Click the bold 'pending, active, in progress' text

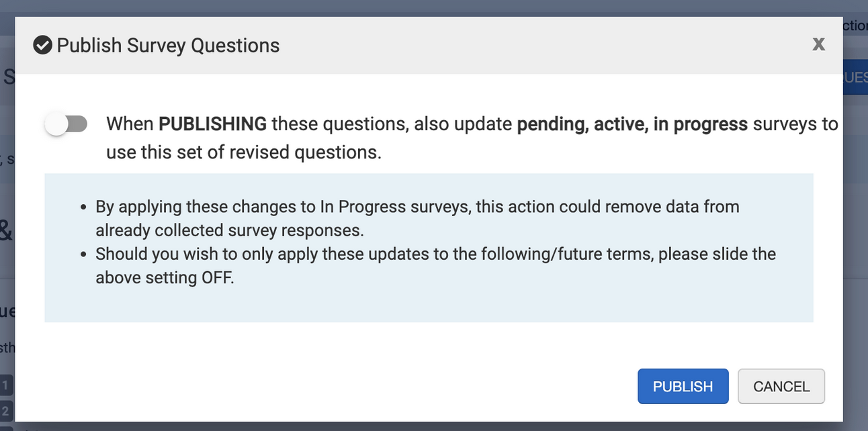pyautogui.click(x=632, y=124)
